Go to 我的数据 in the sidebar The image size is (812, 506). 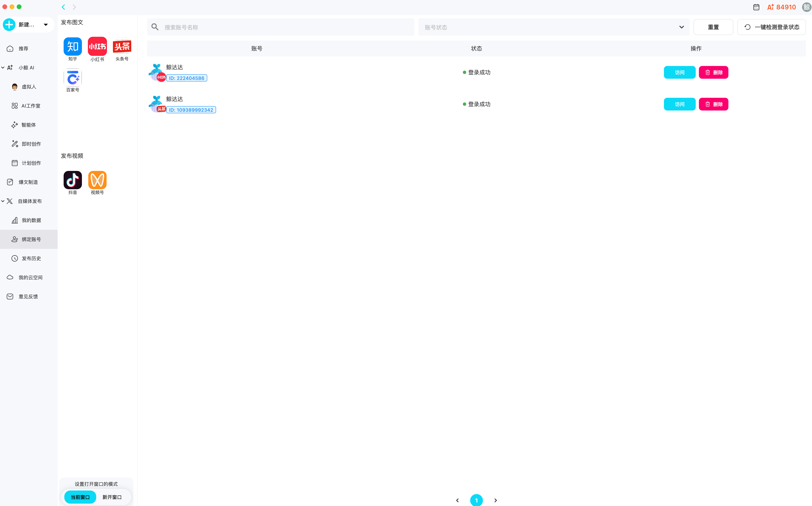click(31, 220)
